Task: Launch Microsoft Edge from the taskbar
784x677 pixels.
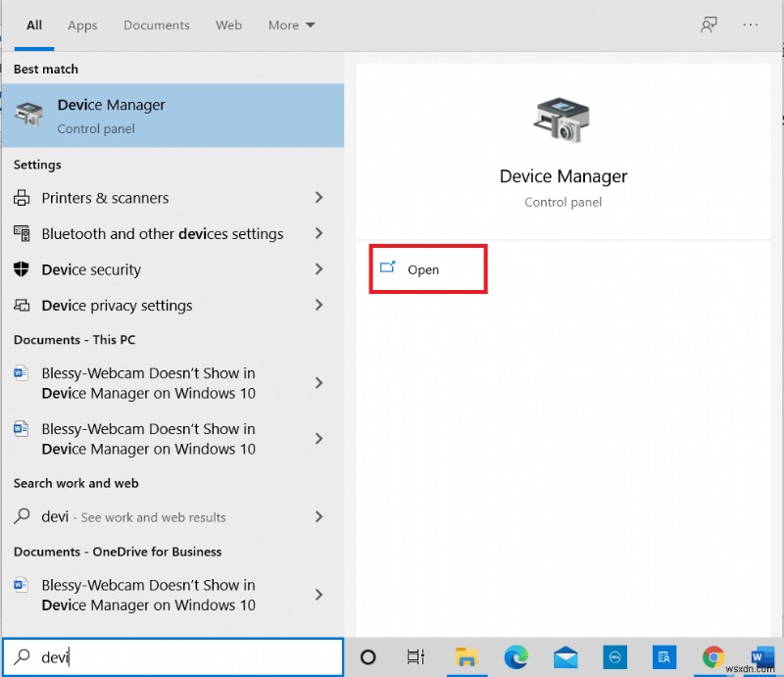Action: pos(516,657)
